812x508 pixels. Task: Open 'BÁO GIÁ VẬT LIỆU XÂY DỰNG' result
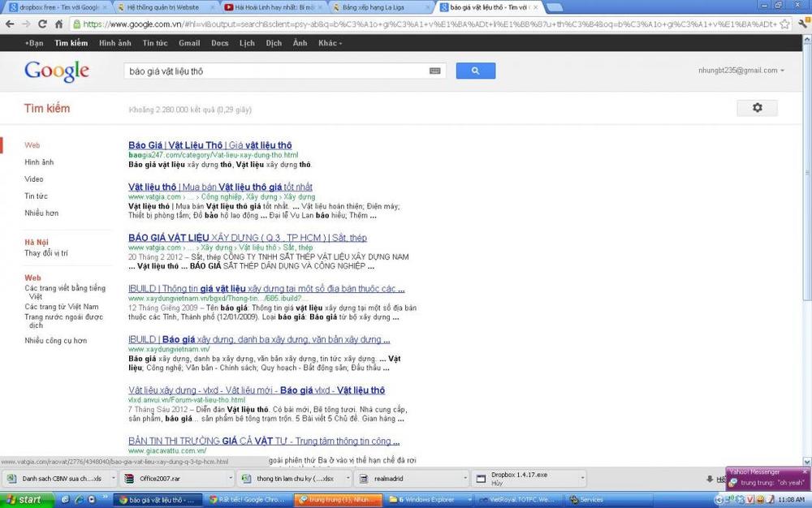248,238
